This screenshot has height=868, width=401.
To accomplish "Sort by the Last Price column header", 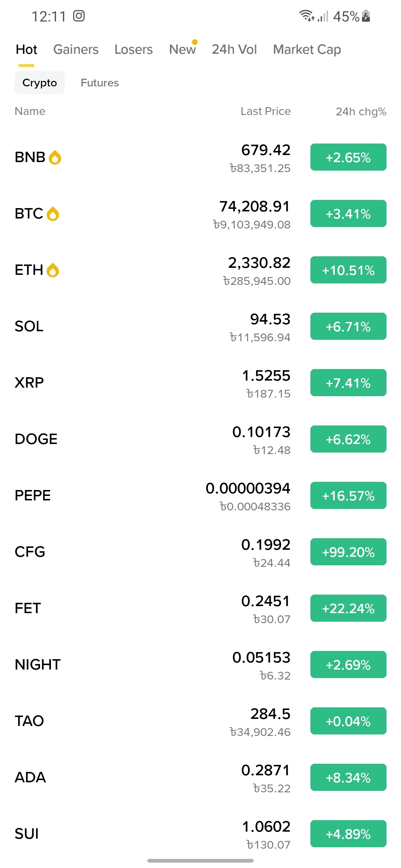I will (x=265, y=111).
